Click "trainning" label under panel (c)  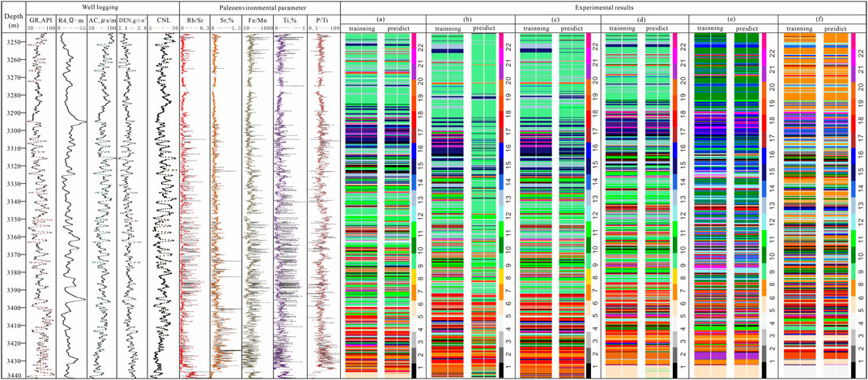click(x=535, y=28)
